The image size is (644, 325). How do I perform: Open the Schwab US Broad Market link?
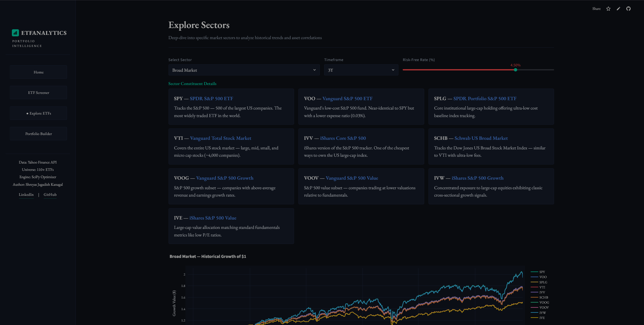(x=481, y=138)
